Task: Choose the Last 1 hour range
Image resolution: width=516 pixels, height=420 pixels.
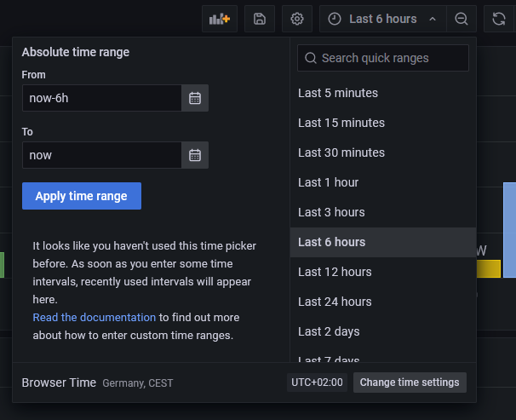Action: (x=329, y=182)
